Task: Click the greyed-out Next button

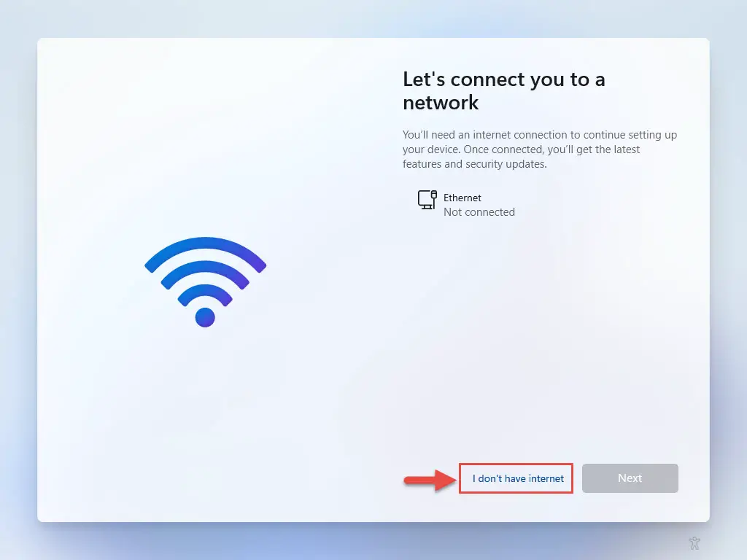Action: coord(630,478)
